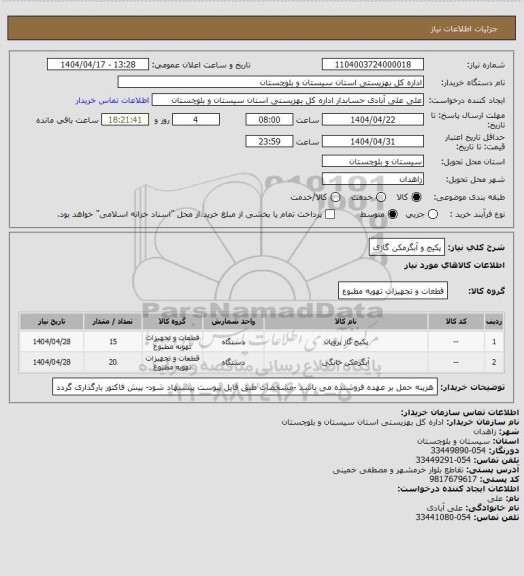Click goods group cell in row 1

(x=172, y=342)
